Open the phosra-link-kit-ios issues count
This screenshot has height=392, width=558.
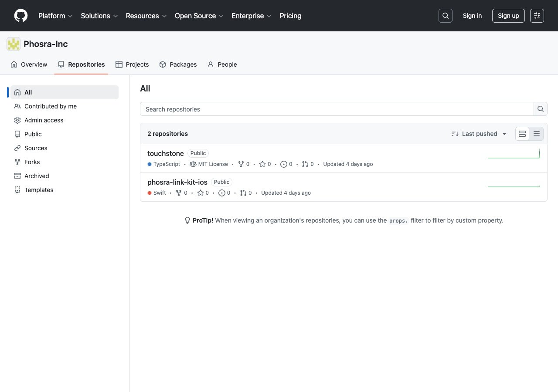(x=225, y=193)
